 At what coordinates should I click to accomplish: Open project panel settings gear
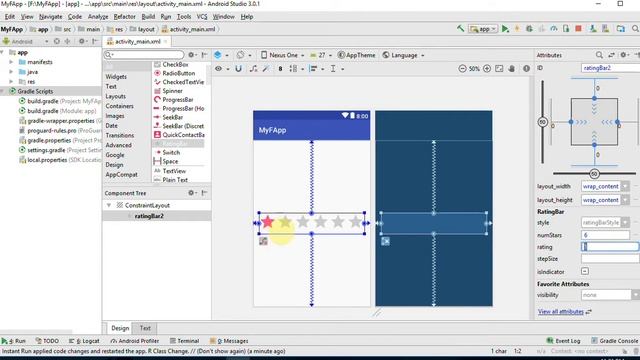pyautogui.click(x=82, y=41)
